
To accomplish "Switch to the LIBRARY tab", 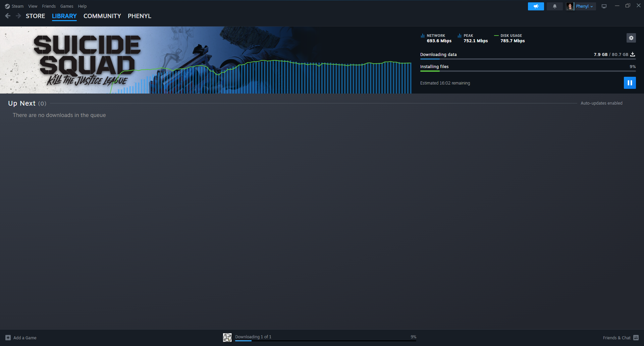I will (64, 16).
